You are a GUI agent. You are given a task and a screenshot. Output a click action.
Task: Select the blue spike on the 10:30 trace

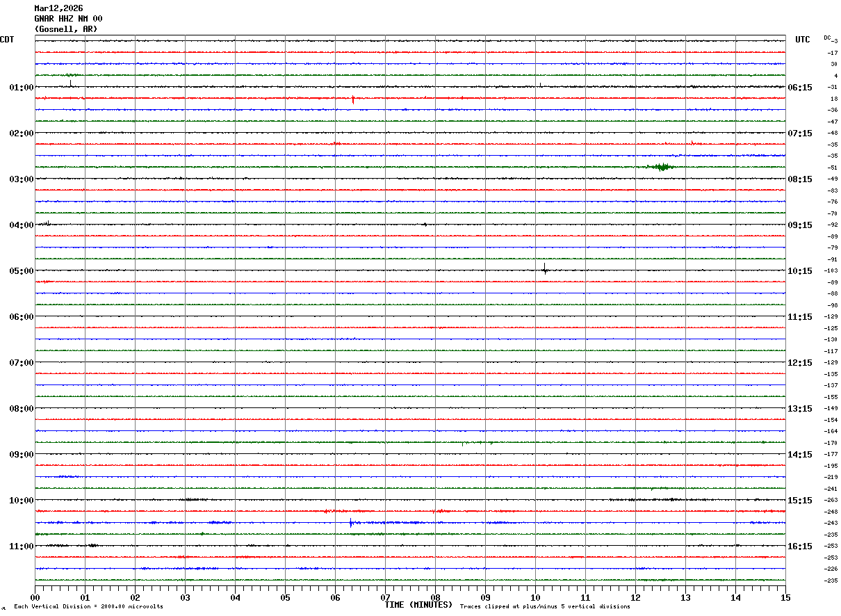point(350,522)
